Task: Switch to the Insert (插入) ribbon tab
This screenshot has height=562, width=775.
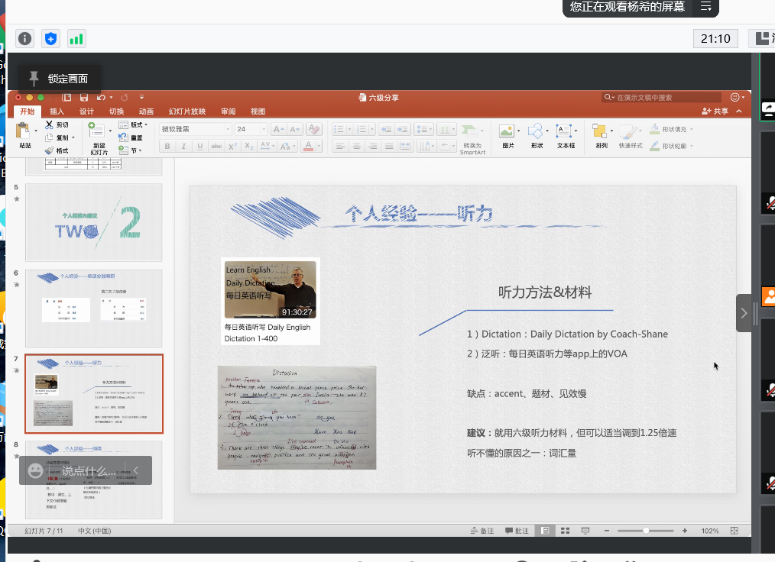Action: tap(57, 111)
